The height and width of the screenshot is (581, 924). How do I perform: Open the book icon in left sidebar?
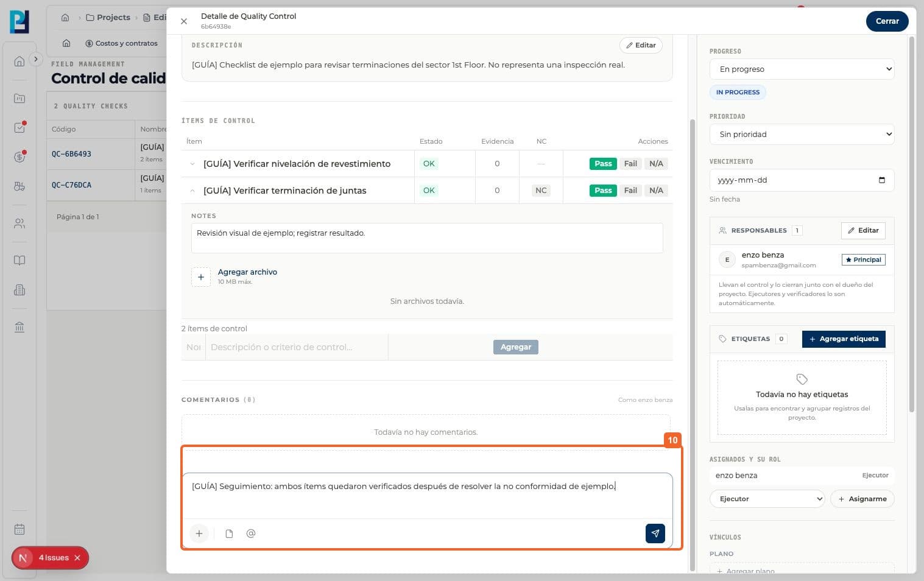(x=19, y=261)
